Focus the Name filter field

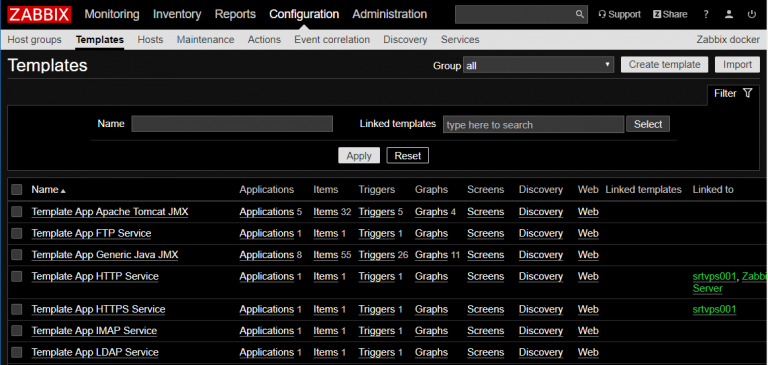pos(232,123)
